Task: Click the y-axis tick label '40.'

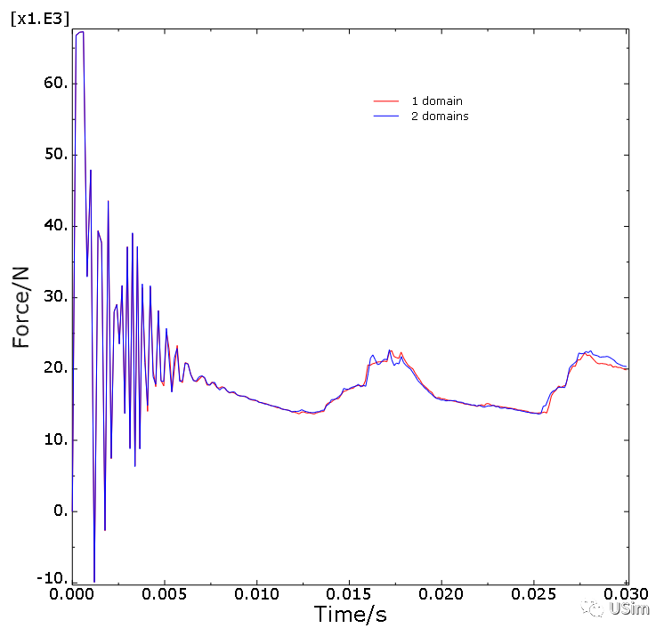Action: tap(56, 225)
